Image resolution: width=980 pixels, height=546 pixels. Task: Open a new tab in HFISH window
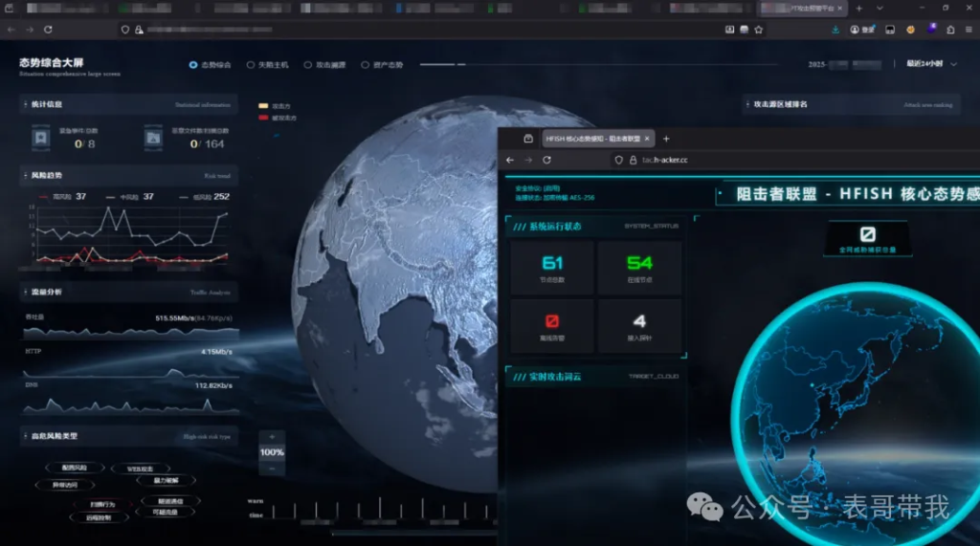667,139
